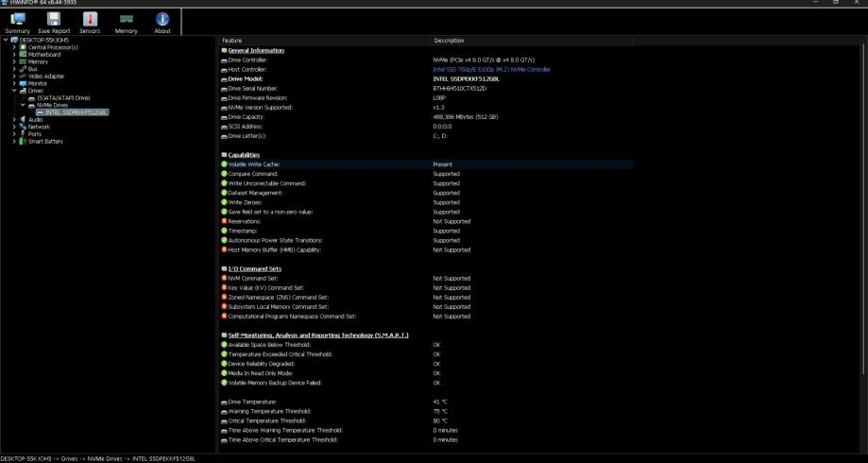The image size is (868, 463).
Task: Expand the Smart Battery tree node
Action: [14, 141]
